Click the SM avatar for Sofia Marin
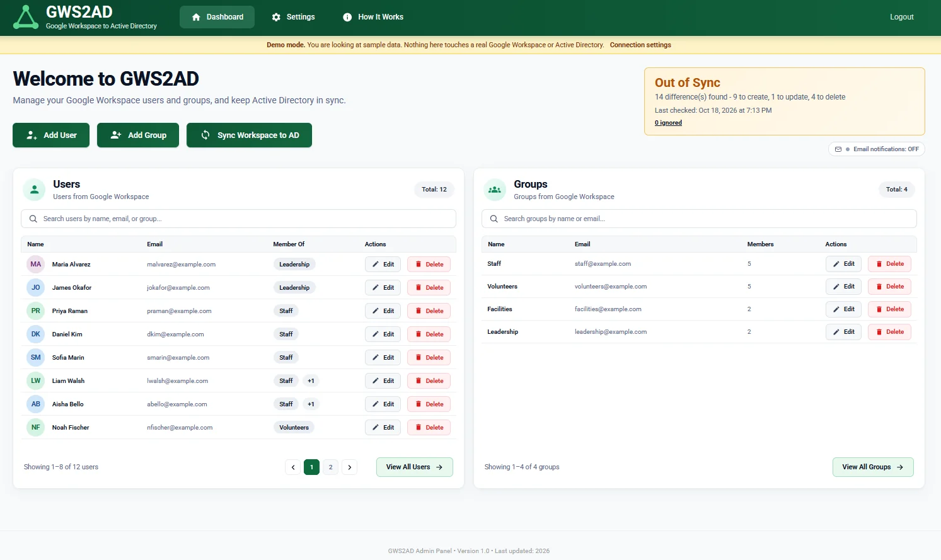The image size is (941, 560). tap(36, 357)
